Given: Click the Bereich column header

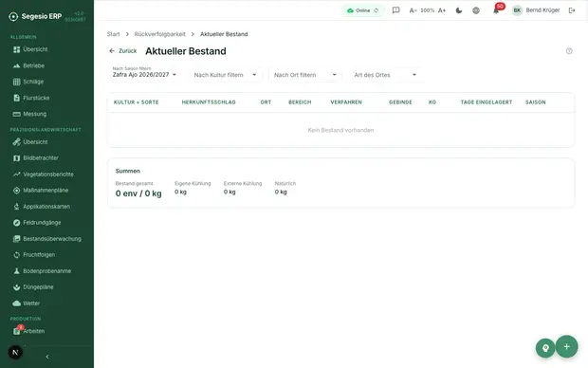Looking at the screenshot, I should (300, 102).
